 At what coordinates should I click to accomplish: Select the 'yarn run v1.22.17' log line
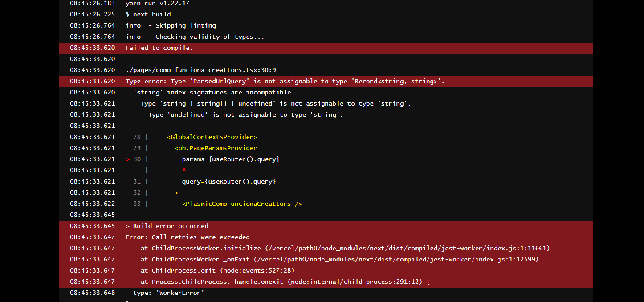[x=157, y=4]
